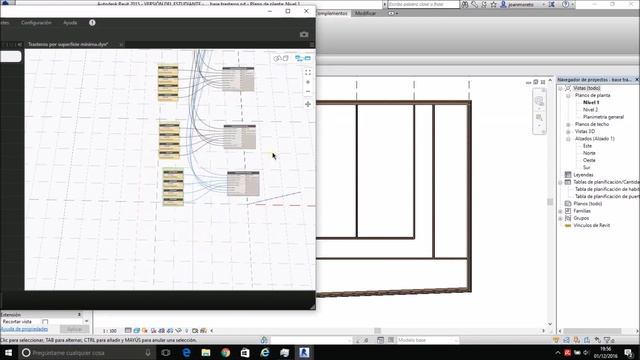Click the Ayuda de propiedades link
The height and width of the screenshot is (360, 640).
coord(24,329)
